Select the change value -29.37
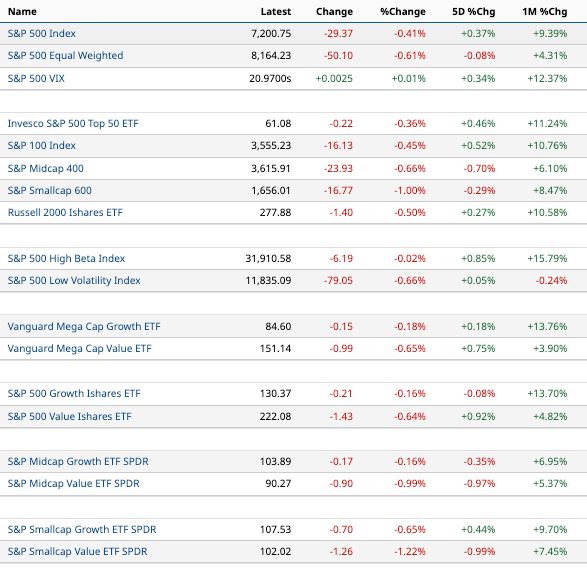This screenshot has height=576, width=587. pos(338,33)
